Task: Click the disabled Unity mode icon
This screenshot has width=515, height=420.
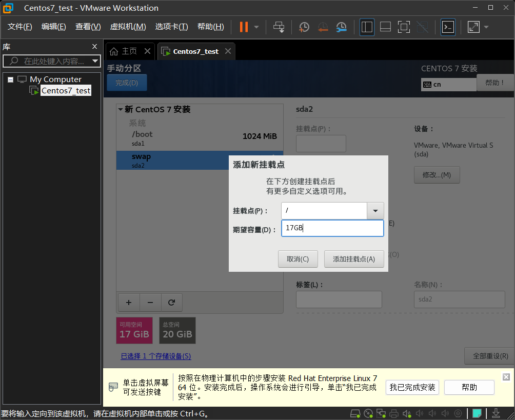Action: coord(422,27)
